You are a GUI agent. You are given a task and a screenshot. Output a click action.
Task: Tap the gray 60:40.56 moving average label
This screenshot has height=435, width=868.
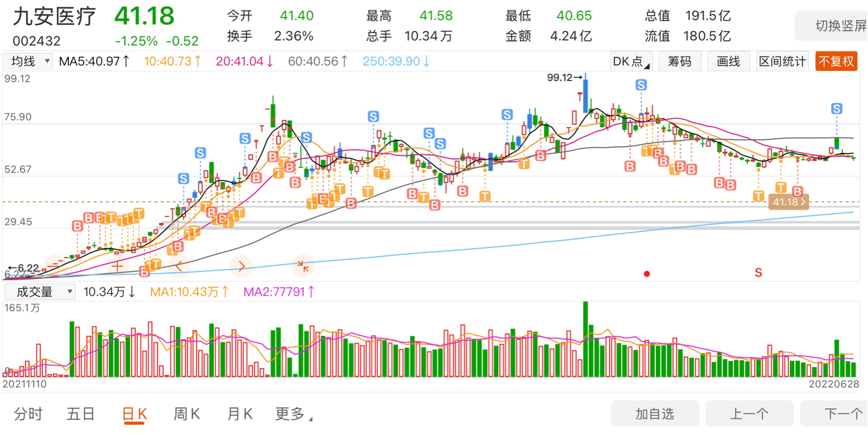(318, 61)
